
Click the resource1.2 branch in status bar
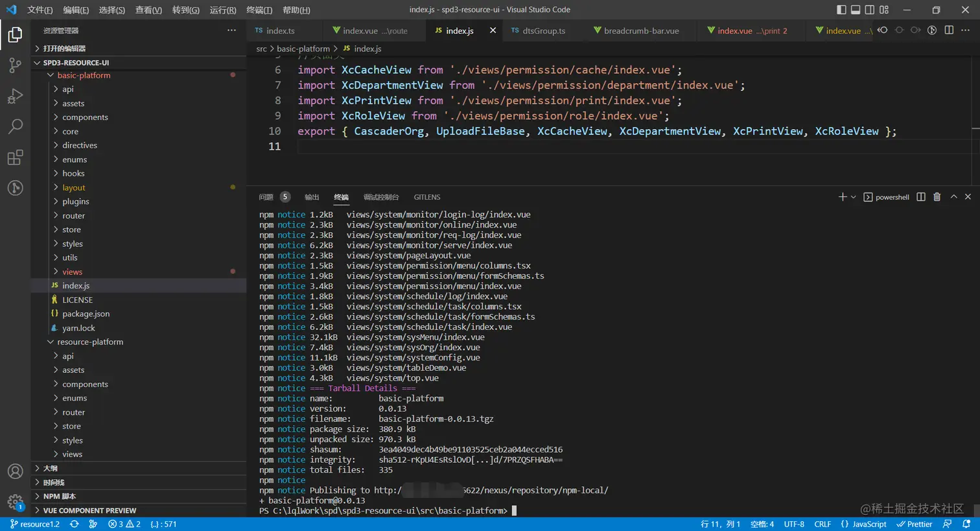pyautogui.click(x=36, y=524)
